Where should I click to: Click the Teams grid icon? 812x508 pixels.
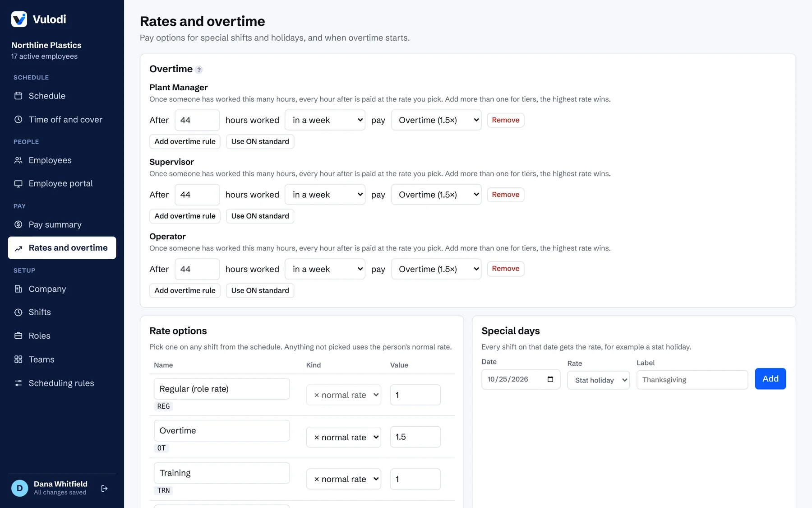[x=18, y=359]
